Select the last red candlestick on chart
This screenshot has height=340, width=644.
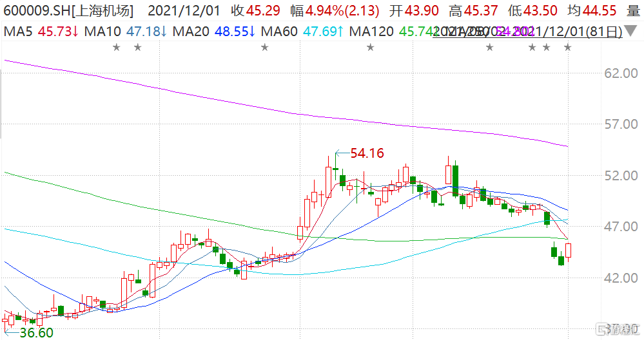coord(569,250)
